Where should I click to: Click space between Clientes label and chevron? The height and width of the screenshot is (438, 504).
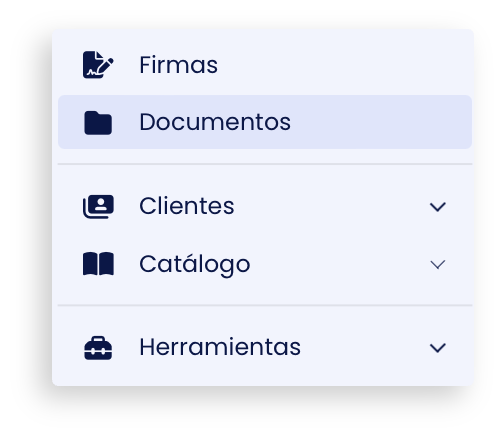(332, 207)
